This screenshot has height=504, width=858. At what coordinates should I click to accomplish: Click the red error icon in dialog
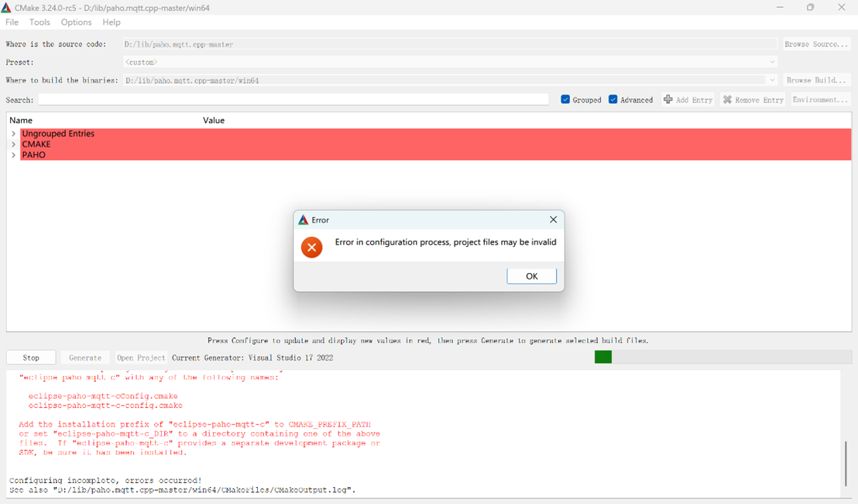pos(312,247)
